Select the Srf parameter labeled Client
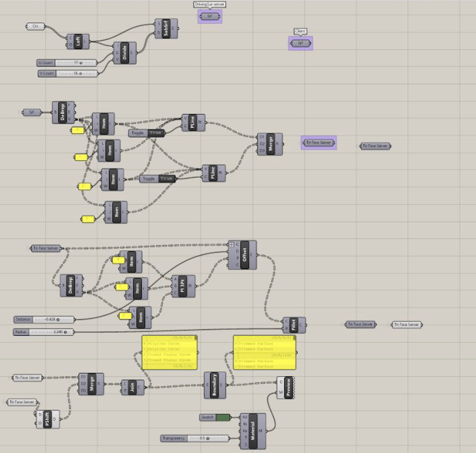476x453 pixels. (x=301, y=43)
